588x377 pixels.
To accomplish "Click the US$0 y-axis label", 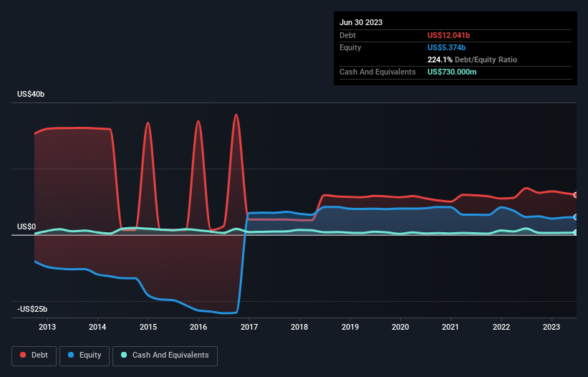I will 26,227.
